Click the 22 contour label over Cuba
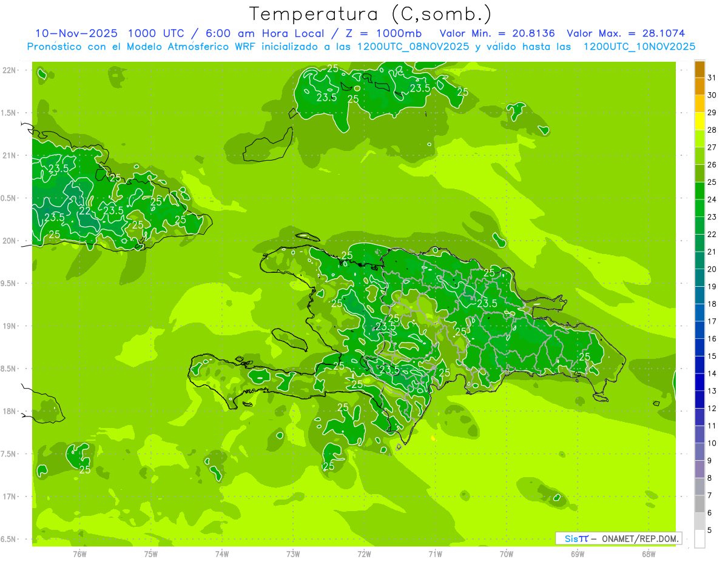This screenshot has height=562, width=728. coord(86,210)
